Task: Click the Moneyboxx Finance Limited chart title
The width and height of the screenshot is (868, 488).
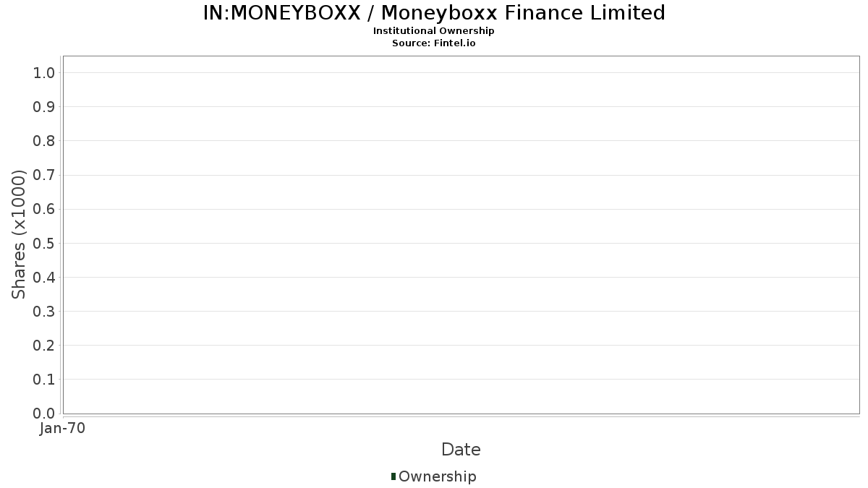Action: (x=433, y=13)
